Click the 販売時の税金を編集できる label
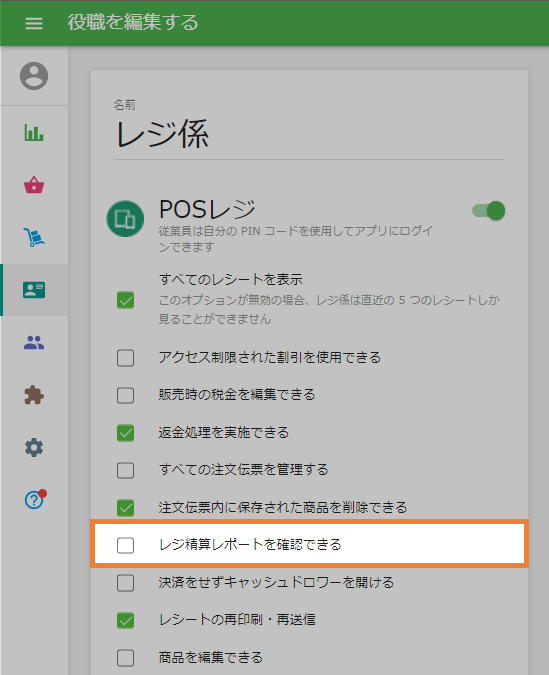This screenshot has width=549, height=675. click(237, 394)
